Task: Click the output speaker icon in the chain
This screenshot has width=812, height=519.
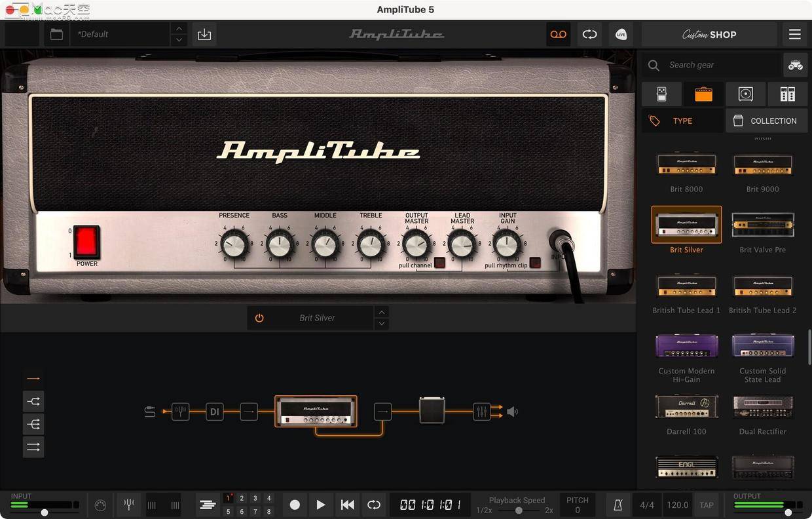Action: pos(512,412)
